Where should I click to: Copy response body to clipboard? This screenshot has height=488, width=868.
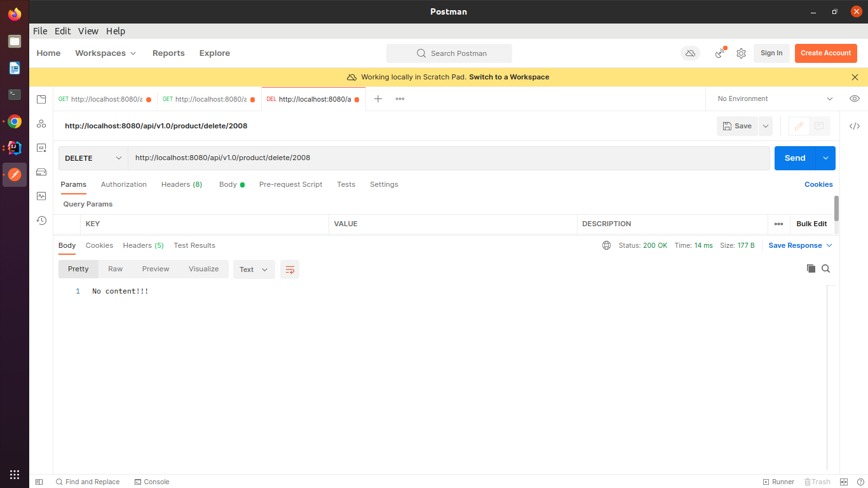[x=811, y=269]
